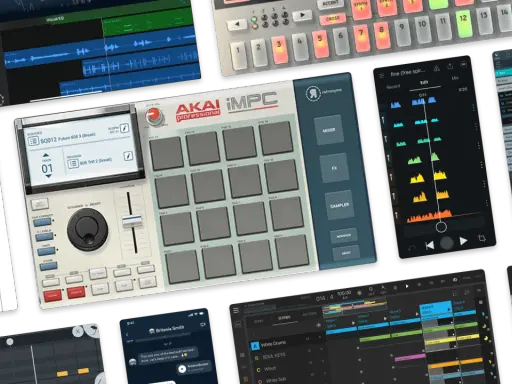Image resolution: width=512 pixels, height=384 pixels.
Task: Open the SAMPLER panel in iMPC
Action: click(339, 205)
